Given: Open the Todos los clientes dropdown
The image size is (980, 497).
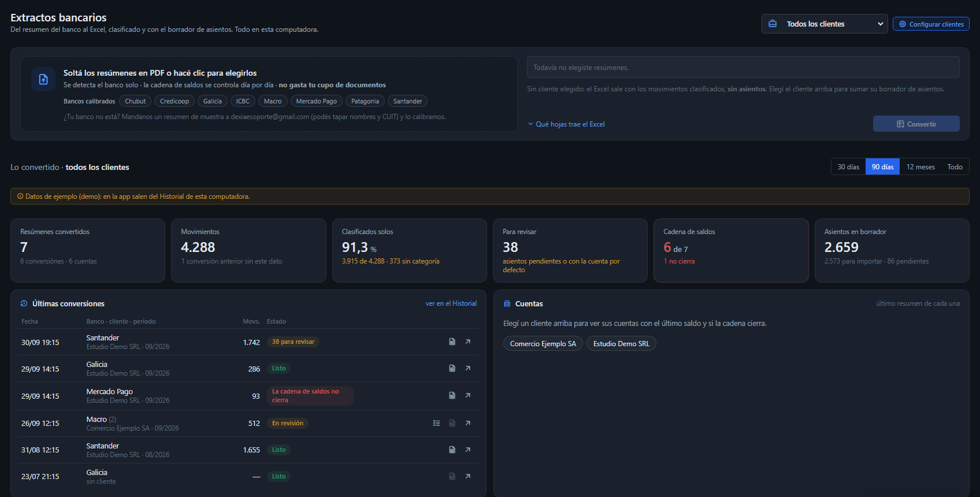Looking at the screenshot, I should (x=825, y=24).
